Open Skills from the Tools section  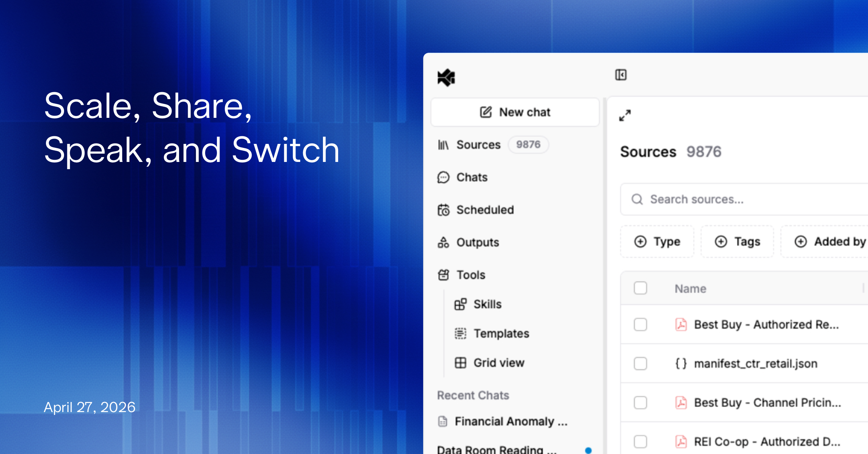(x=487, y=304)
